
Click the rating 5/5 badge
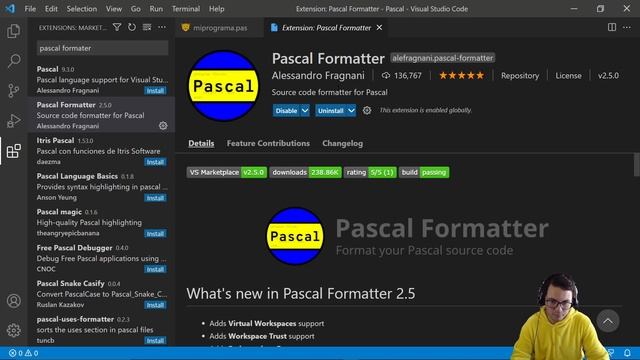click(x=370, y=172)
